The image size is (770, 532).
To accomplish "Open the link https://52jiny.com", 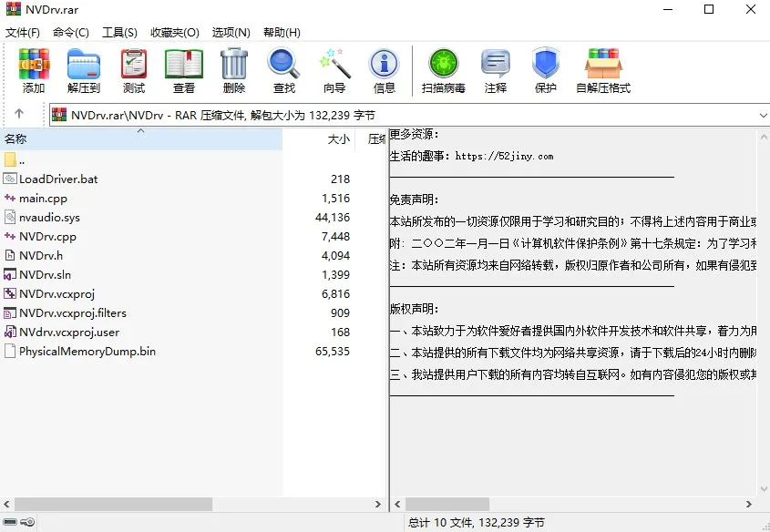I will [506, 155].
